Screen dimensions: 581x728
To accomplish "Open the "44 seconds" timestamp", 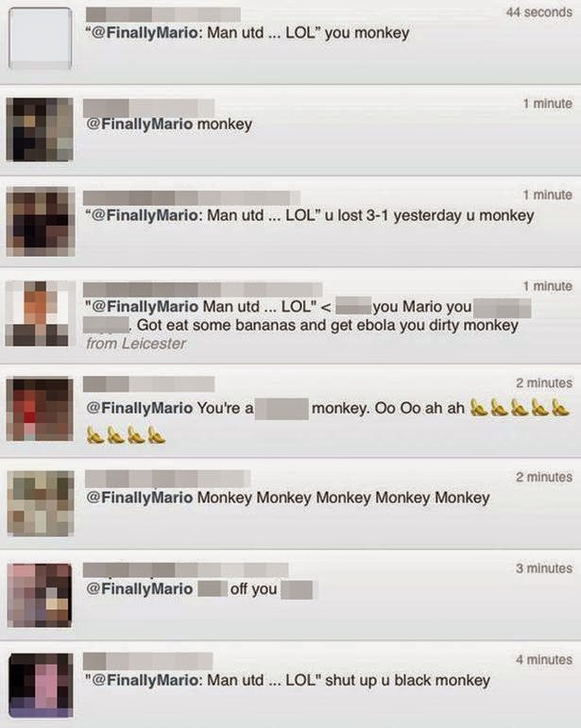I will (539, 12).
